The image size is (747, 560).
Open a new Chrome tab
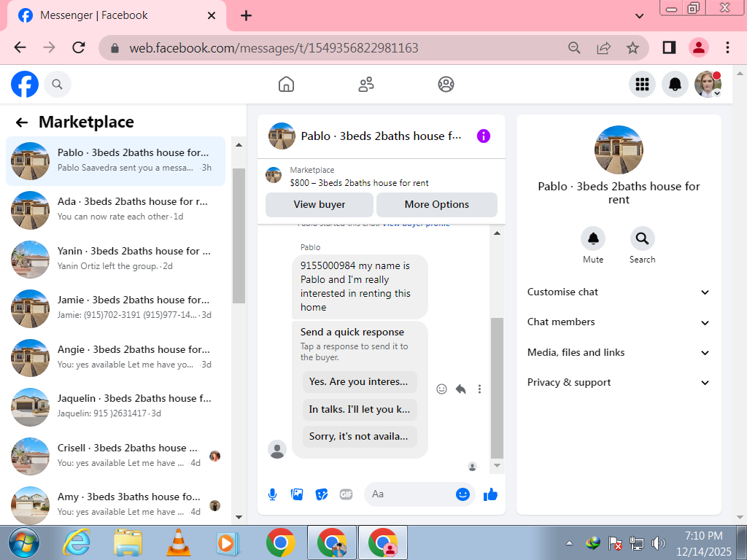(x=246, y=16)
